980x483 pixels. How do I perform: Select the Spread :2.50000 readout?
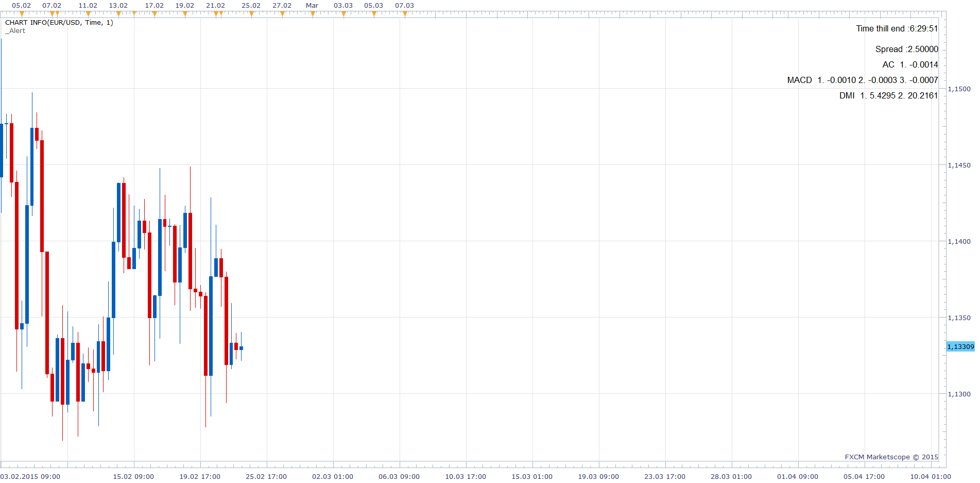click(907, 49)
